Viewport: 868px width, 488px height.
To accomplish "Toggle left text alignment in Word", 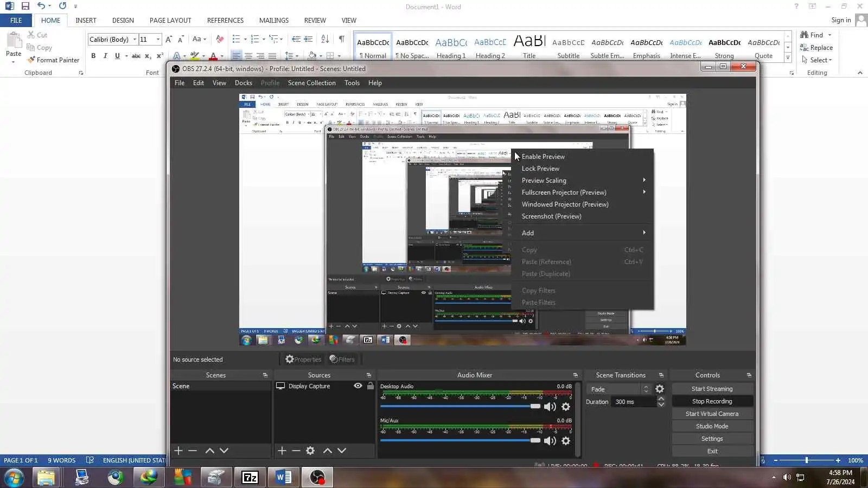I will [x=237, y=55].
